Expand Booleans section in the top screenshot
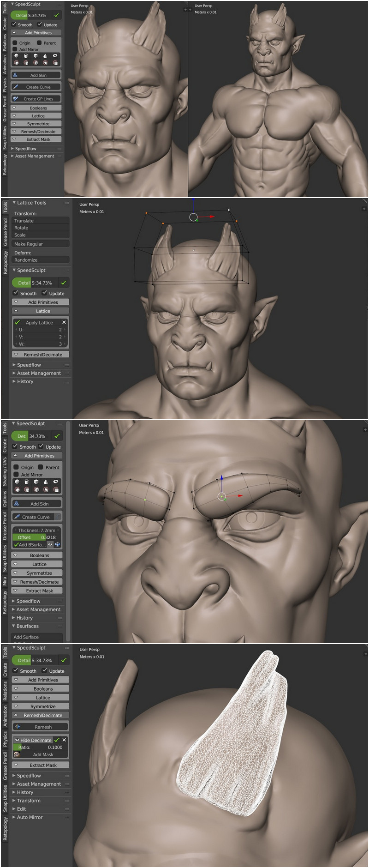 [x=36, y=108]
